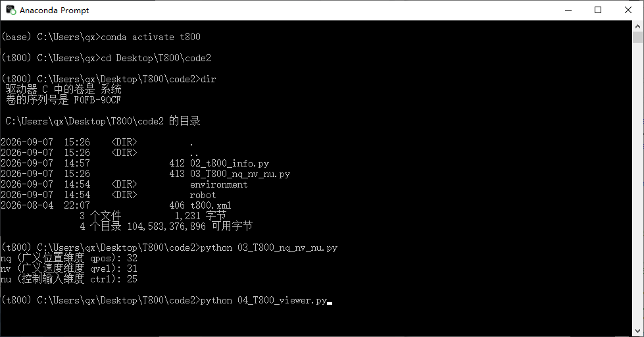Viewport: 644px width, 337px height.
Task: Click the volume serial number F0FB-90CF text
Action: pyautogui.click(x=97, y=100)
